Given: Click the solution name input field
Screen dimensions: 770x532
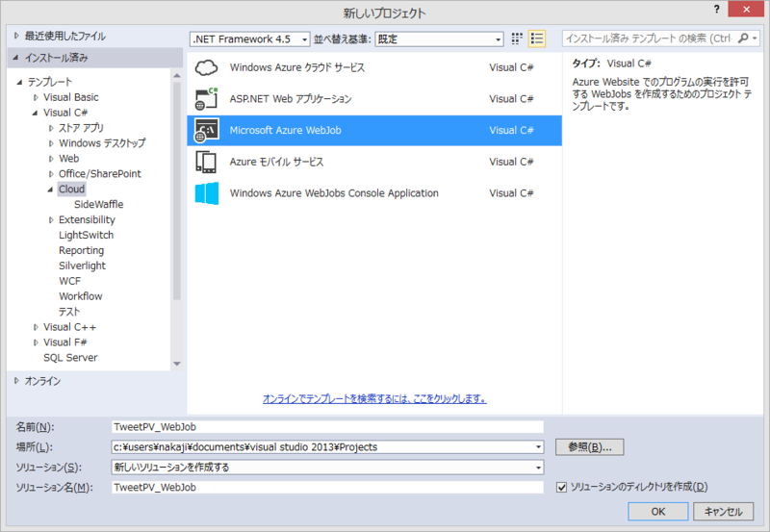Looking at the screenshot, I should 327,488.
